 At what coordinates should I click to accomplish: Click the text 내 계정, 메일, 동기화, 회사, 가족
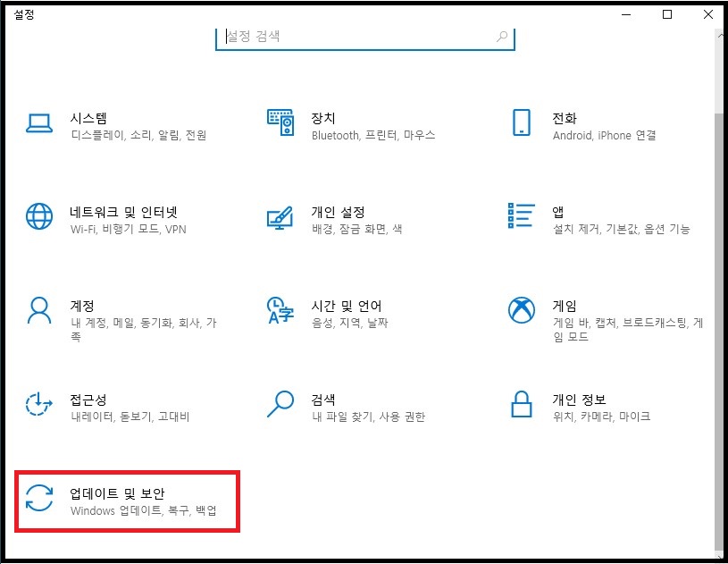[x=144, y=330]
